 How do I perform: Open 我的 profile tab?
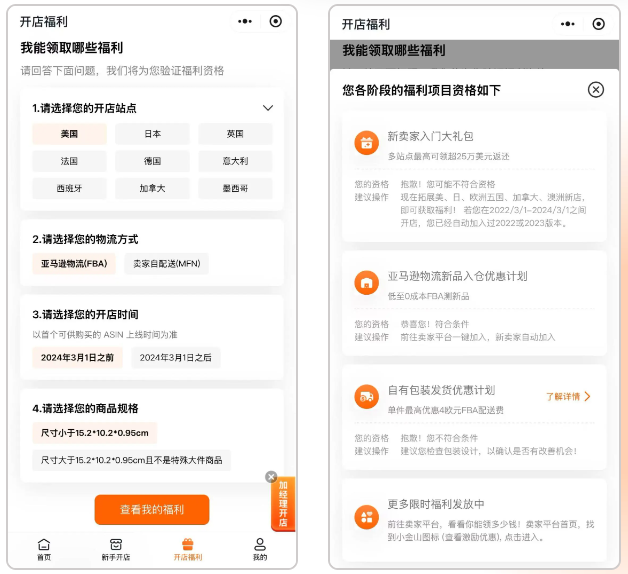coord(260,550)
